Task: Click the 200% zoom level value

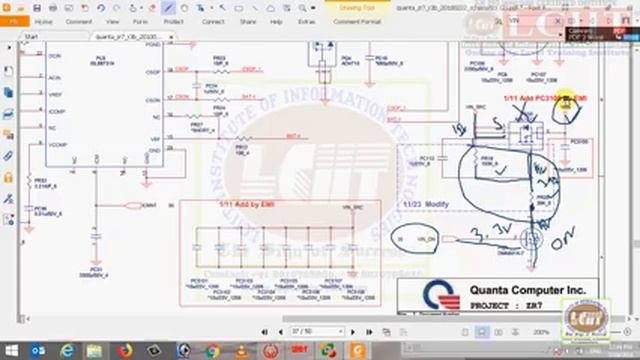Action: [x=541, y=332]
